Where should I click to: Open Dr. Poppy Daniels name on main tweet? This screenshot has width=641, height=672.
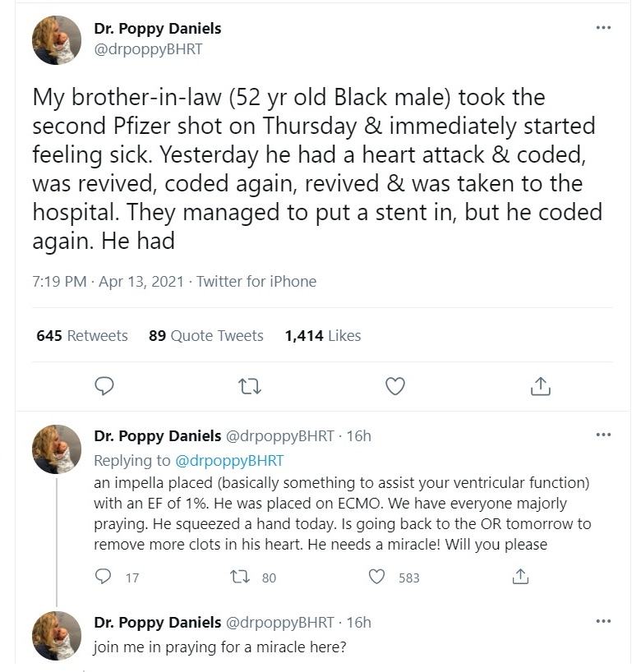tap(158, 29)
